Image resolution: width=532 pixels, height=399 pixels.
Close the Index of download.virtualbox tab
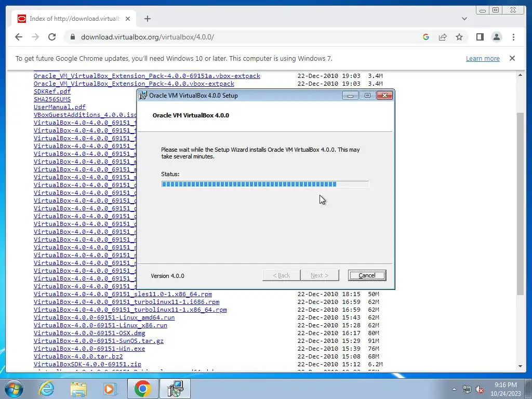128,19
